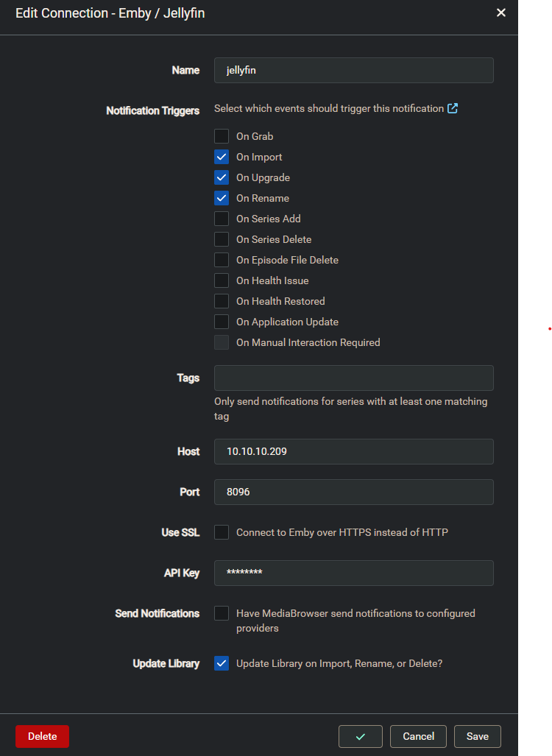Save the connection settings
The image size is (552, 756).
[x=477, y=736]
